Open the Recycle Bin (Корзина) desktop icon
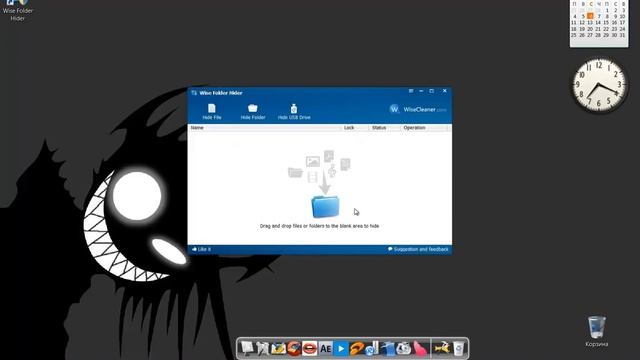This screenshot has height=360, width=640. [596, 331]
